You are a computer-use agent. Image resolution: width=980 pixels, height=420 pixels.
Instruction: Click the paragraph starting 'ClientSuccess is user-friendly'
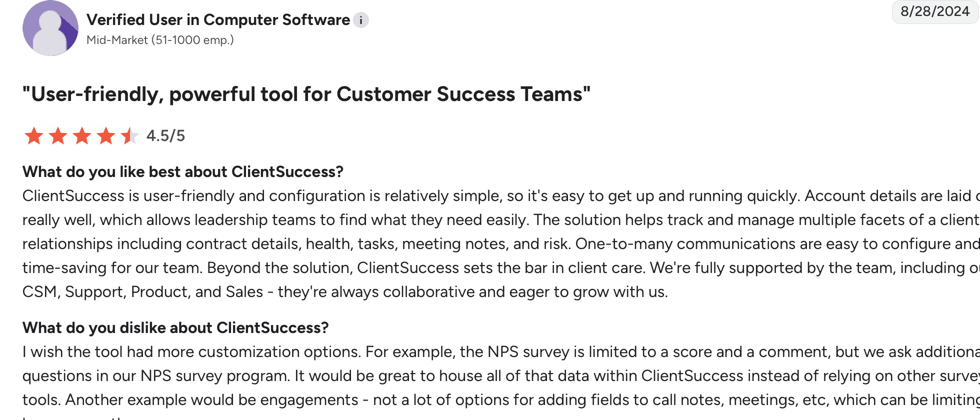click(501, 243)
